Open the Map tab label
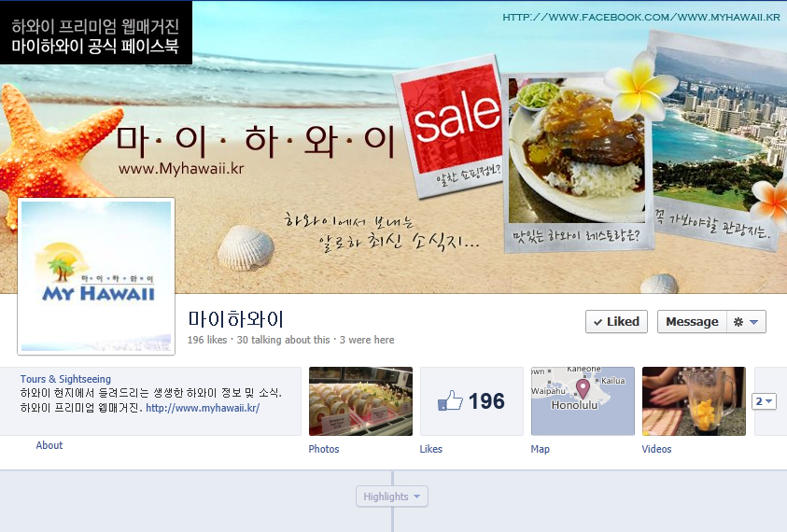 click(540, 449)
